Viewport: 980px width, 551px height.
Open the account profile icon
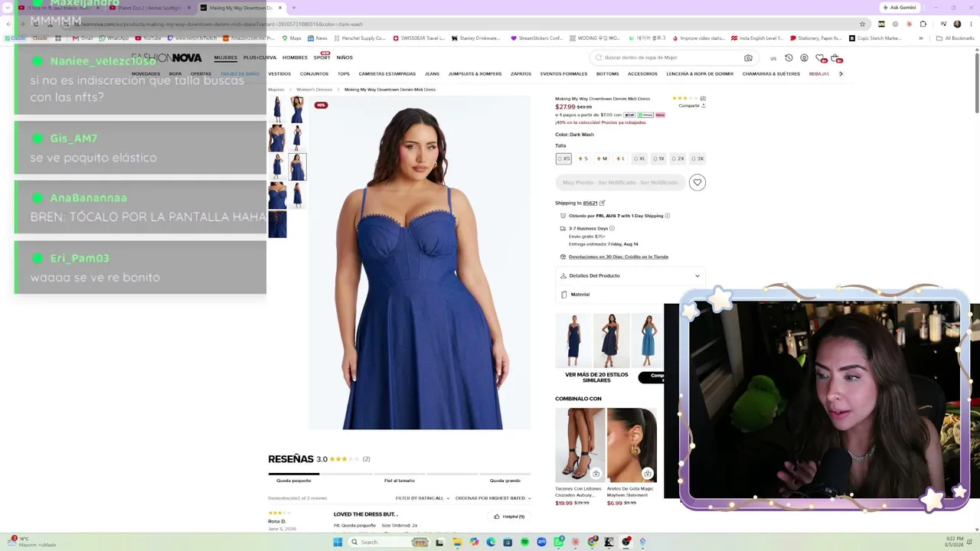[804, 58]
